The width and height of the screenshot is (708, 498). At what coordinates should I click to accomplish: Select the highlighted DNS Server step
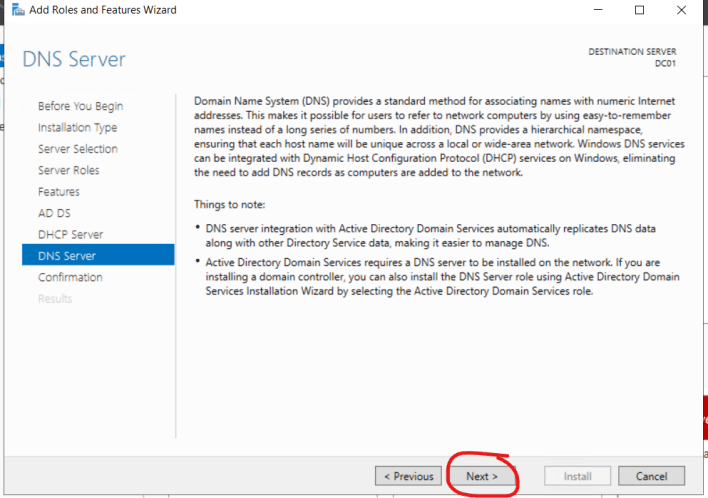point(98,255)
